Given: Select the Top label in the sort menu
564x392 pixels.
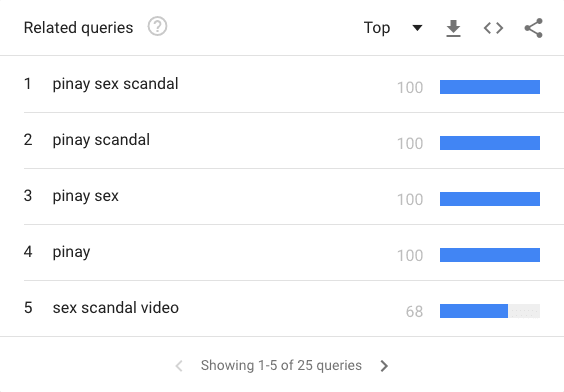Looking at the screenshot, I should point(377,28).
